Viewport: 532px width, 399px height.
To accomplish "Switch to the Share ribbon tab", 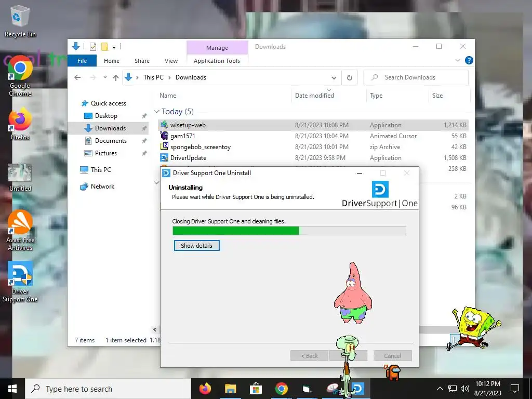I will [x=142, y=61].
